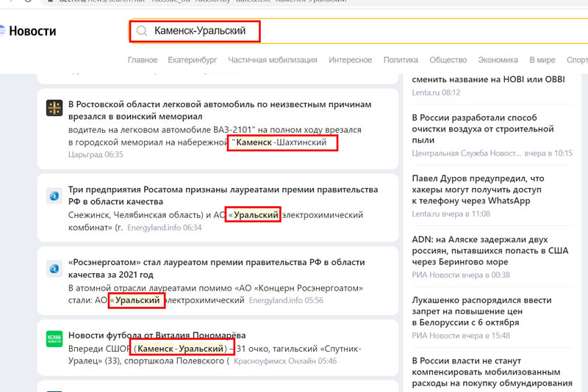Image resolution: width=588 pixels, height=392 pixels.
Task: Click the Energyland.info 05:56 source label
Action: coord(286,300)
